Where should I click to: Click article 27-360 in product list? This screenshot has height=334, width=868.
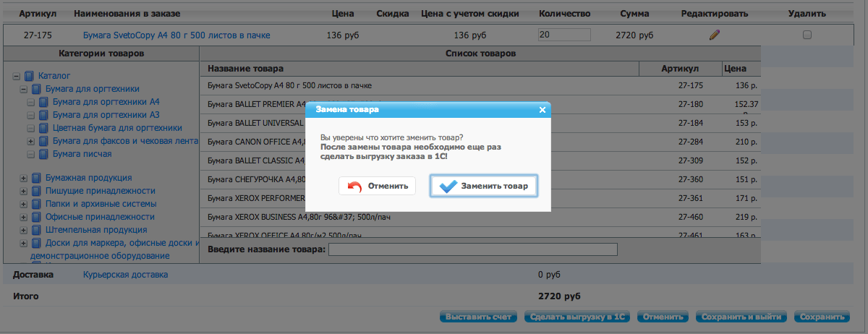point(691,179)
